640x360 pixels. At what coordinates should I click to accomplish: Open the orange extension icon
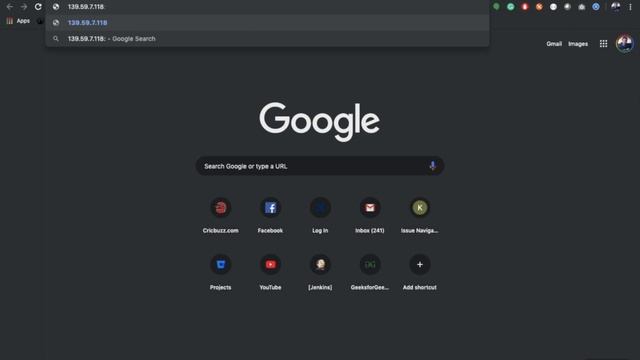pos(539,7)
